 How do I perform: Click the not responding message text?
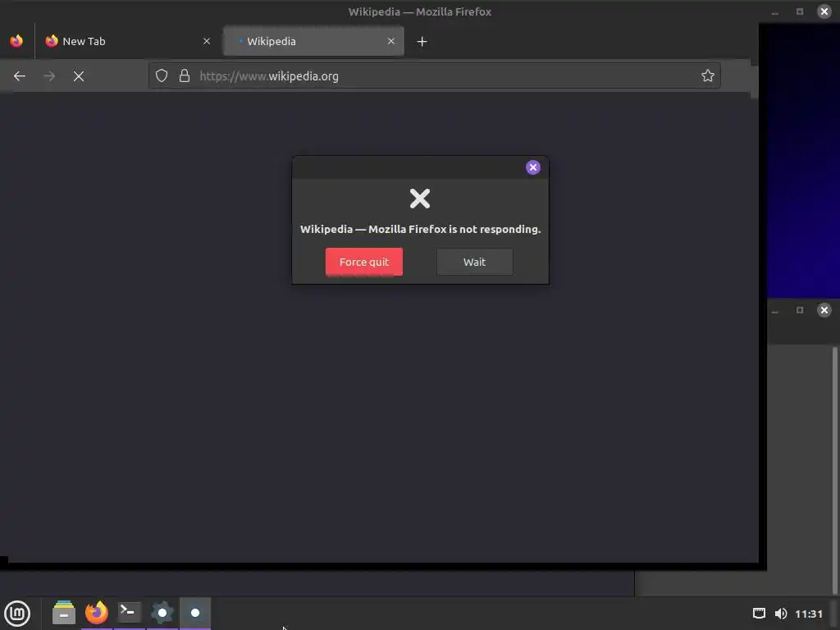tap(420, 230)
